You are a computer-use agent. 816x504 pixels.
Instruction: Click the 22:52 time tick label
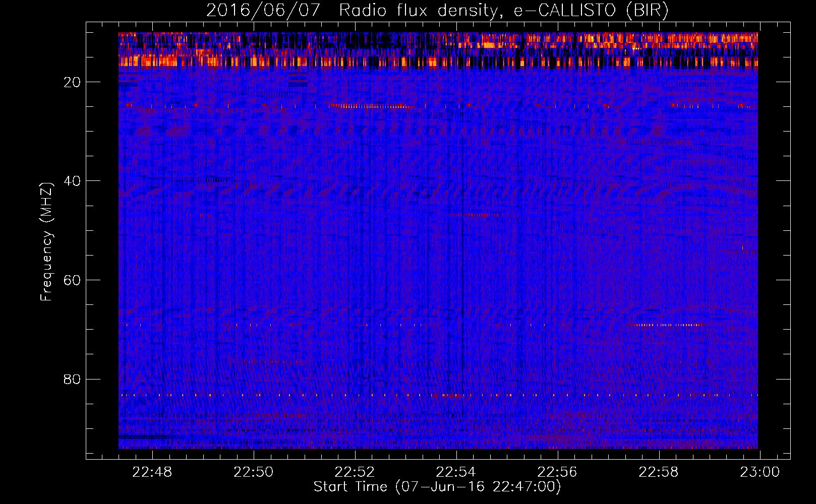pos(355,472)
